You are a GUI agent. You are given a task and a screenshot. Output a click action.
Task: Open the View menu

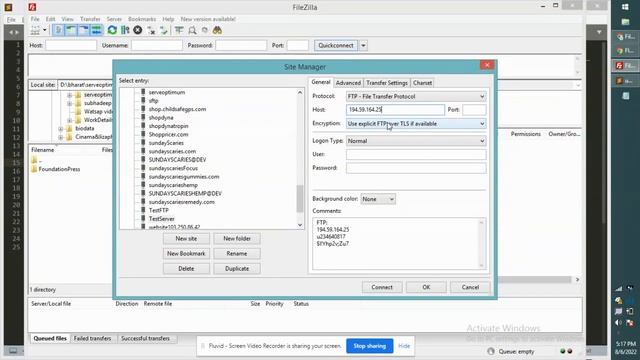tap(67, 19)
